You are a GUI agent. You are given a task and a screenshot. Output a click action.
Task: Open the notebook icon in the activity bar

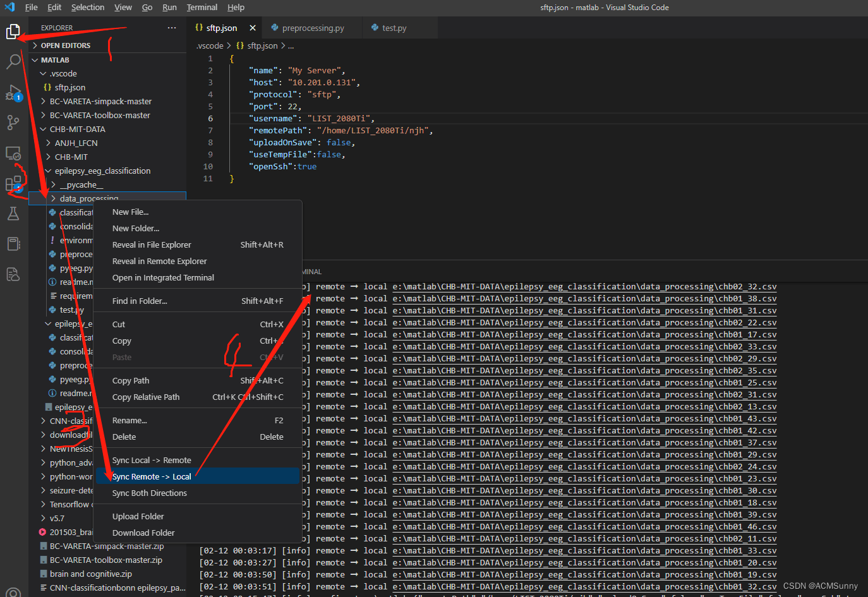[x=13, y=244]
